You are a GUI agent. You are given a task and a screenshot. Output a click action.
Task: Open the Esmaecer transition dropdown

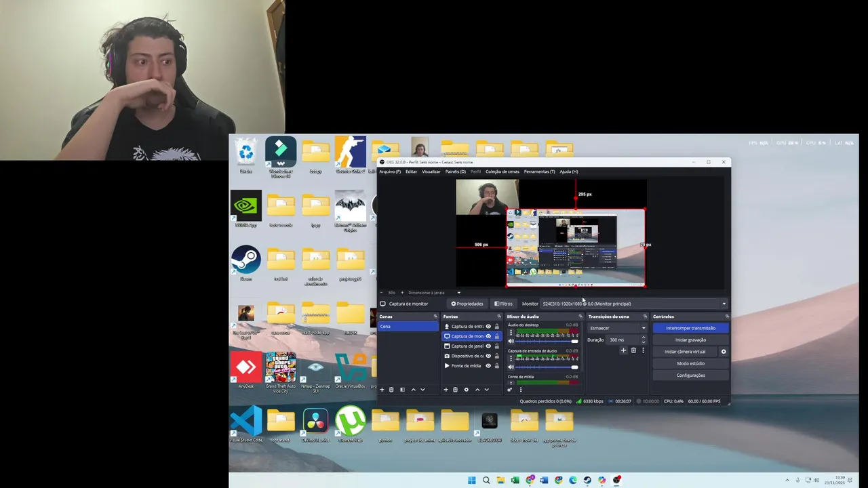(x=618, y=328)
